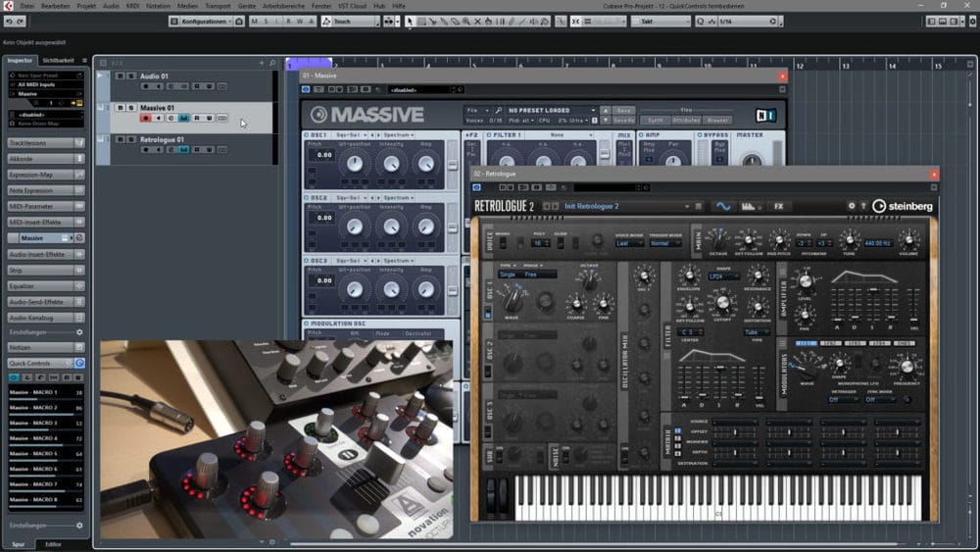Click Synth view button in Massive
Screen dimensions: 980x552
(x=655, y=120)
